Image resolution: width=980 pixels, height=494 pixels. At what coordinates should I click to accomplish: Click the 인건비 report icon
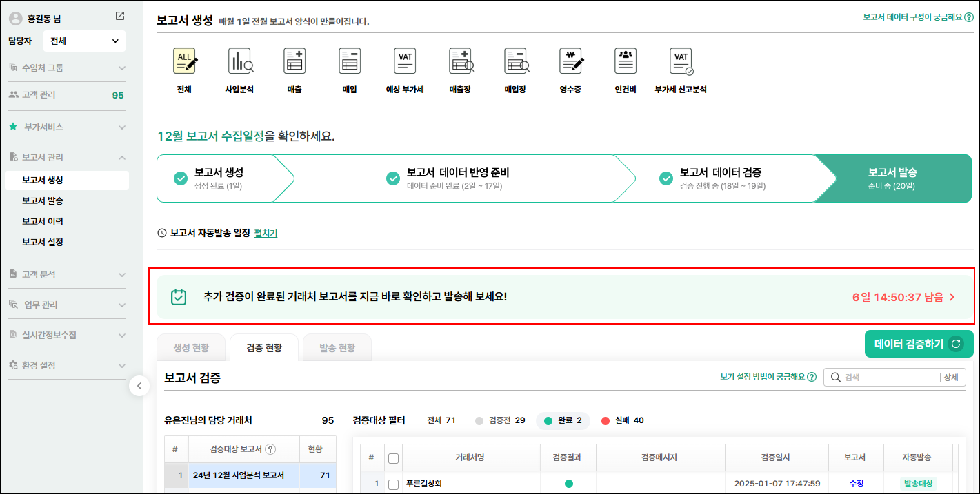point(626,62)
